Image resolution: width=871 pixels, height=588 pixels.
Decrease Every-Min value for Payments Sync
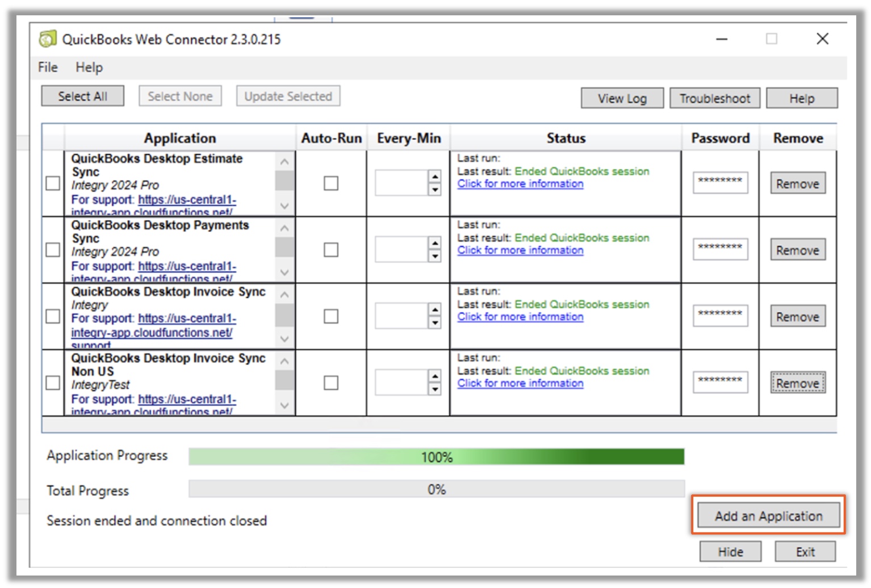(435, 256)
